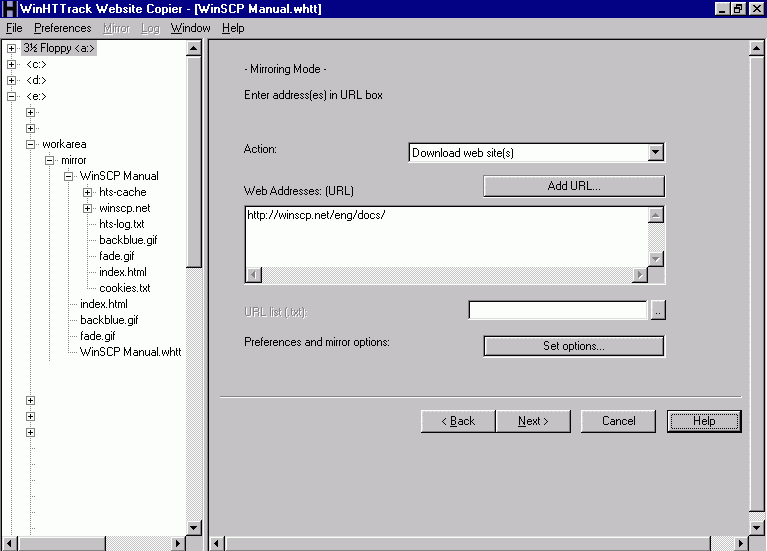Collapse the WinSCP Manual folder
This screenshot has height=551, width=767.
[68, 176]
